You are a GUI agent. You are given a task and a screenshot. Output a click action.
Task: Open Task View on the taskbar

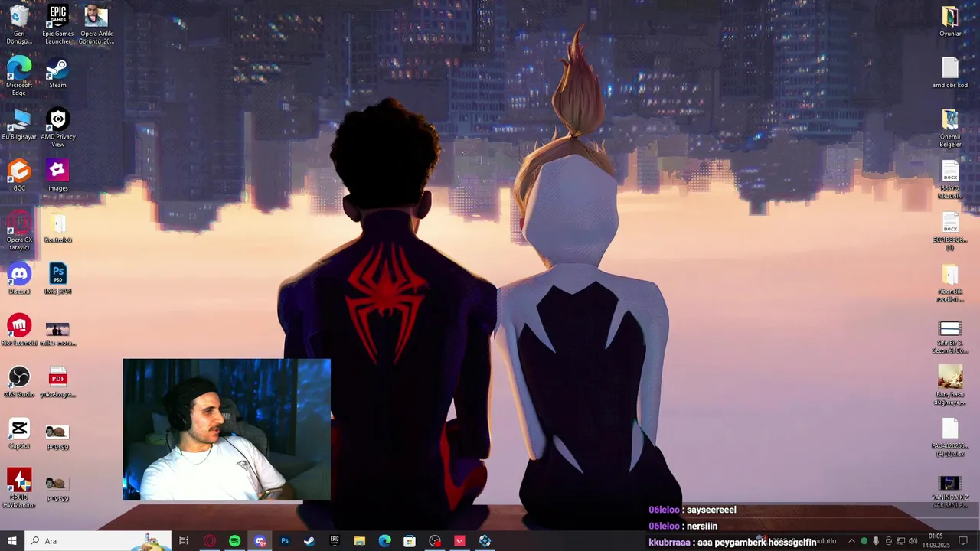pos(184,541)
